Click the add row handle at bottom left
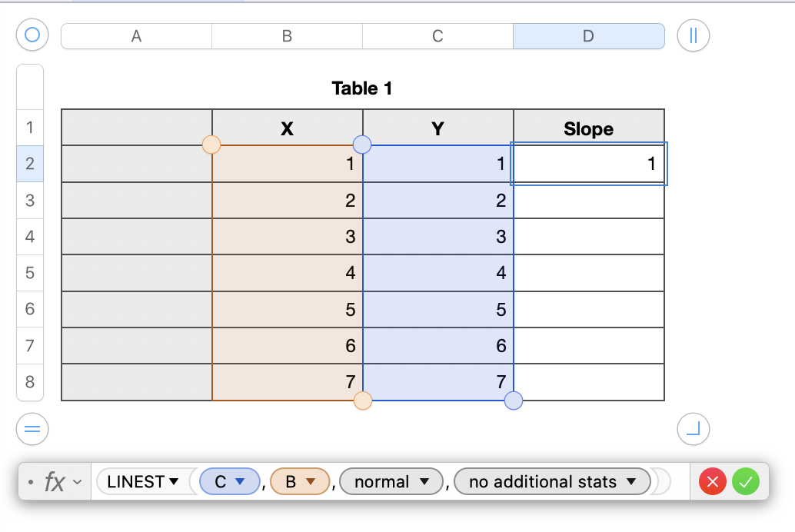The image size is (795, 532). pos(32,429)
